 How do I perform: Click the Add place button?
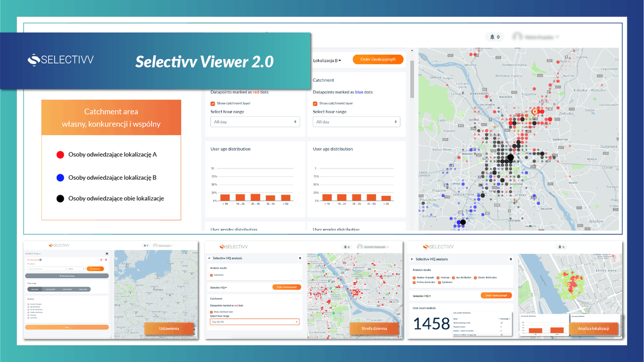click(x=96, y=269)
